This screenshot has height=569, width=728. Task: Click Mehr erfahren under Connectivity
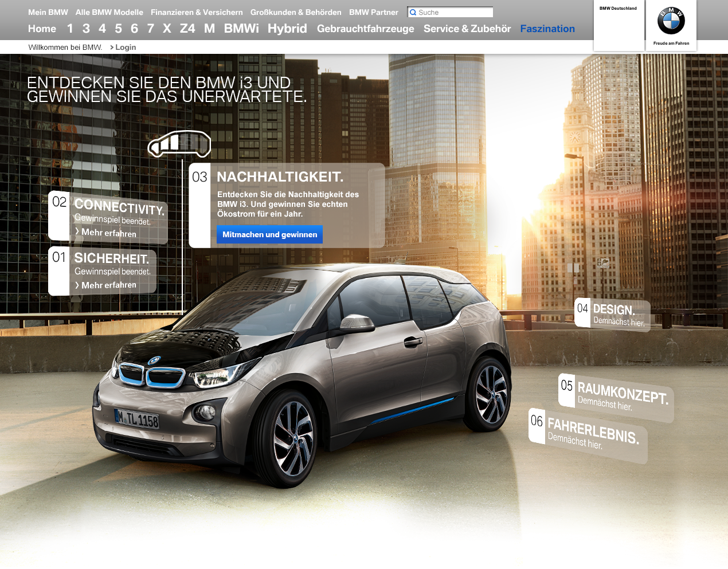tap(108, 233)
